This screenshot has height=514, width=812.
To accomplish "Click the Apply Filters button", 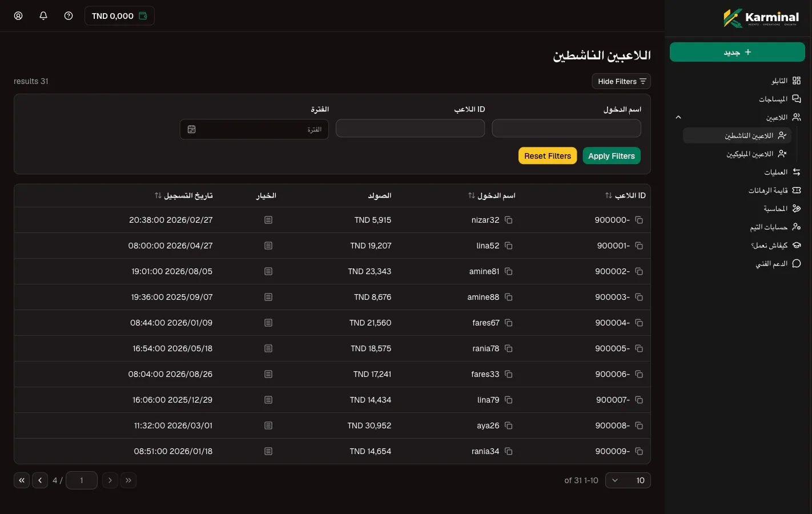I will [612, 156].
